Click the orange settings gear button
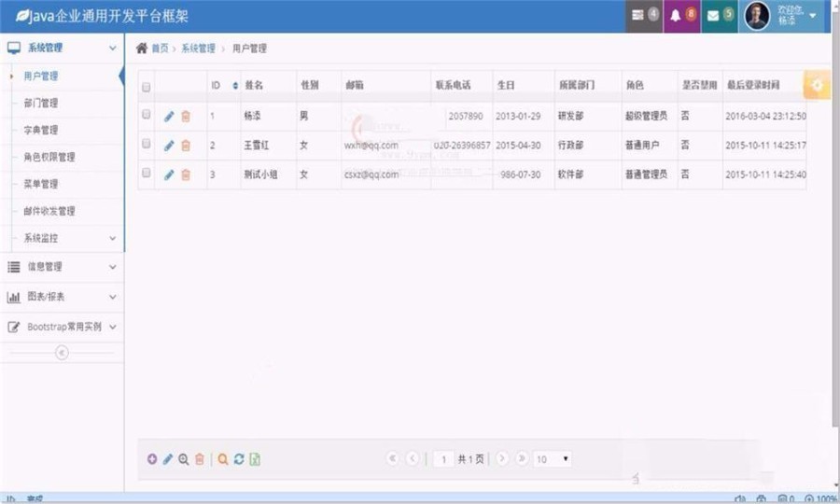 point(818,84)
